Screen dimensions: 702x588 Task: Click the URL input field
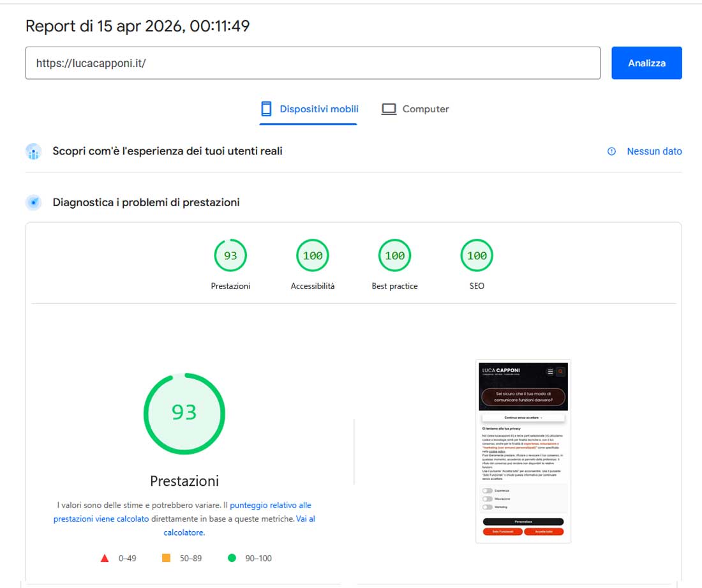pyautogui.click(x=313, y=63)
